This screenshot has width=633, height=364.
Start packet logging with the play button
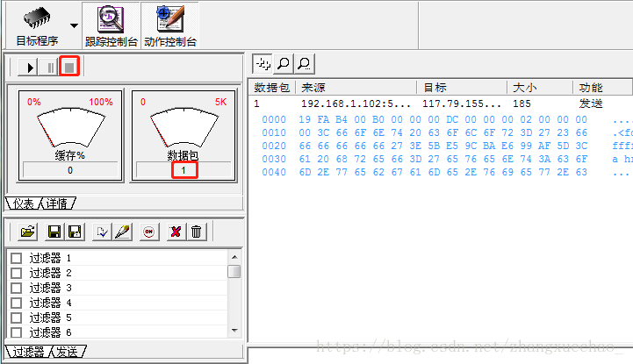(x=28, y=67)
